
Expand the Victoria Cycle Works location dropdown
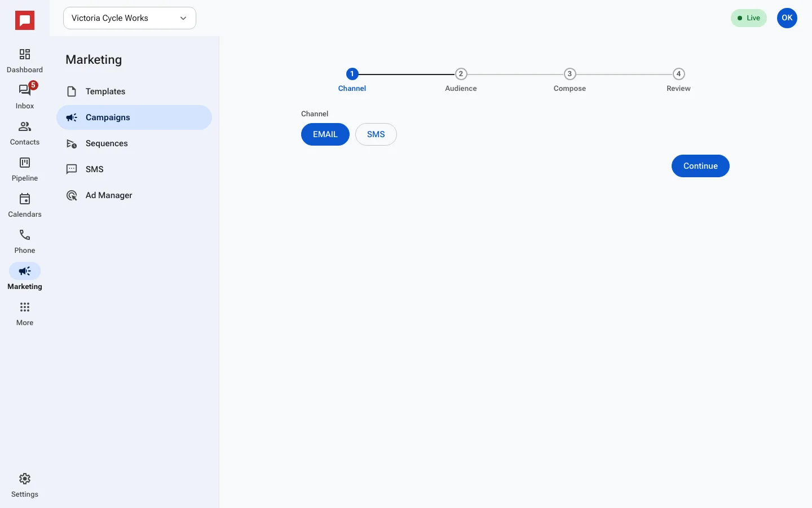click(130, 18)
